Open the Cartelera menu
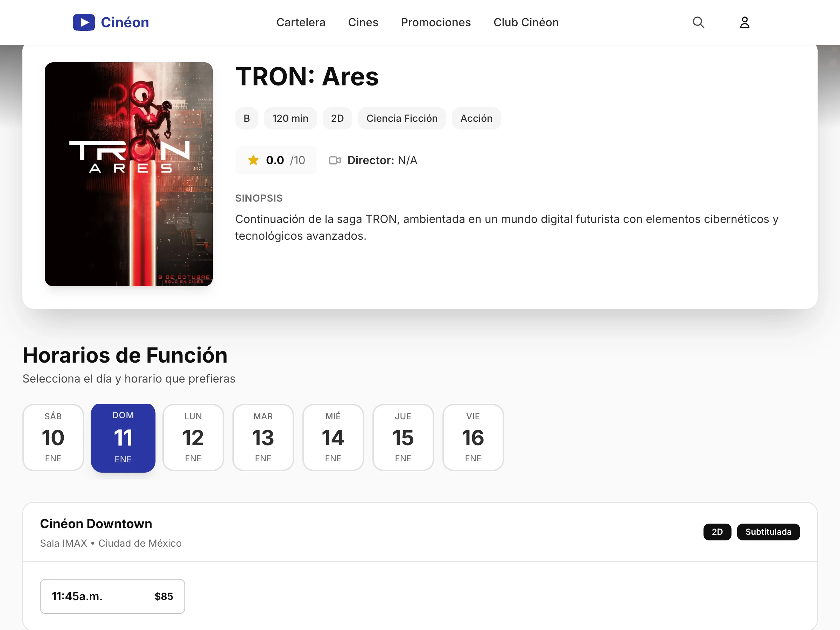840x630 pixels. 301,22
